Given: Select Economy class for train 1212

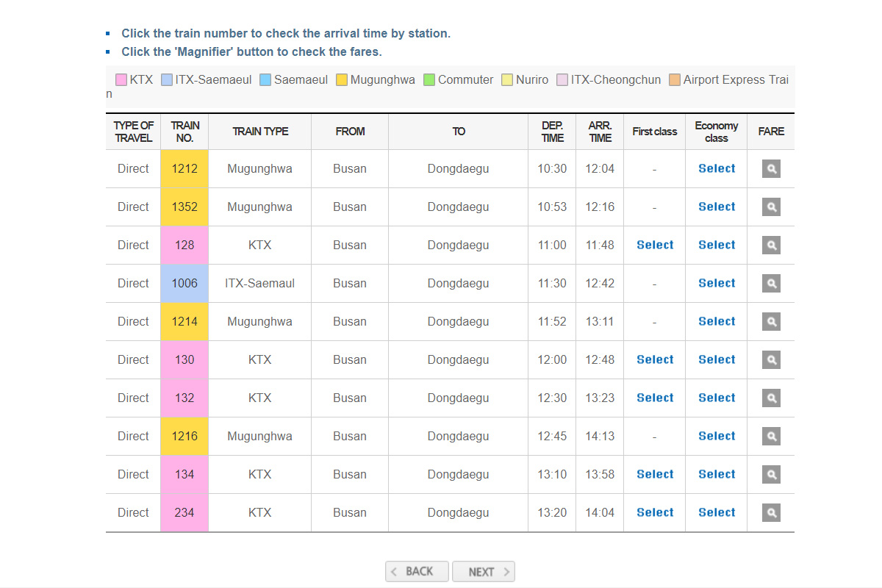Looking at the screenshot, I should click(x=717, y=169).
